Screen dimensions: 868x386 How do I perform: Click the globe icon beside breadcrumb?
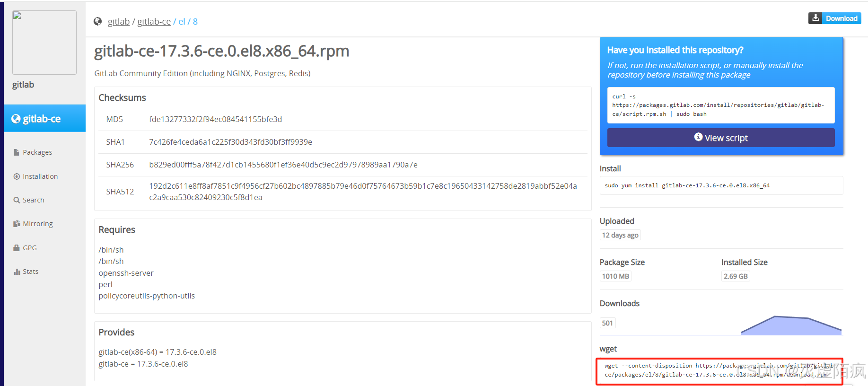click(x=98, y=21)
